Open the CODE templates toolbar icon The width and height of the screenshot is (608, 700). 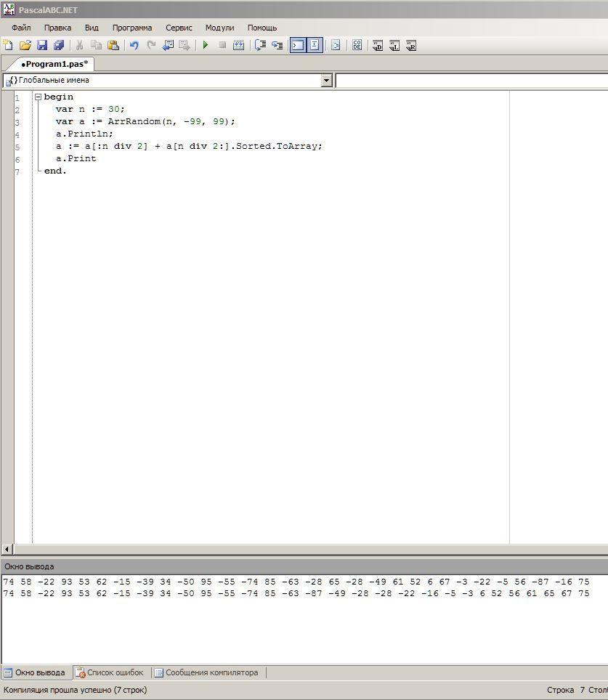[357, 45]
